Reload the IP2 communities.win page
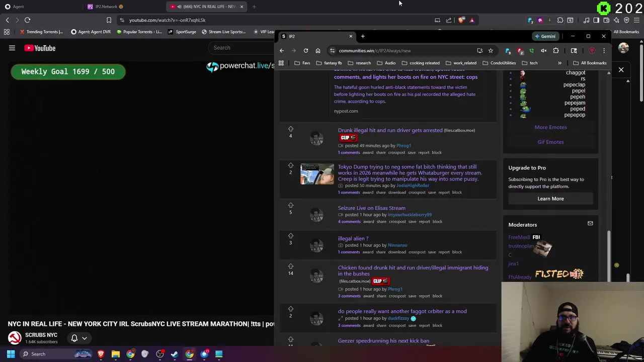 tap(306, 50)
